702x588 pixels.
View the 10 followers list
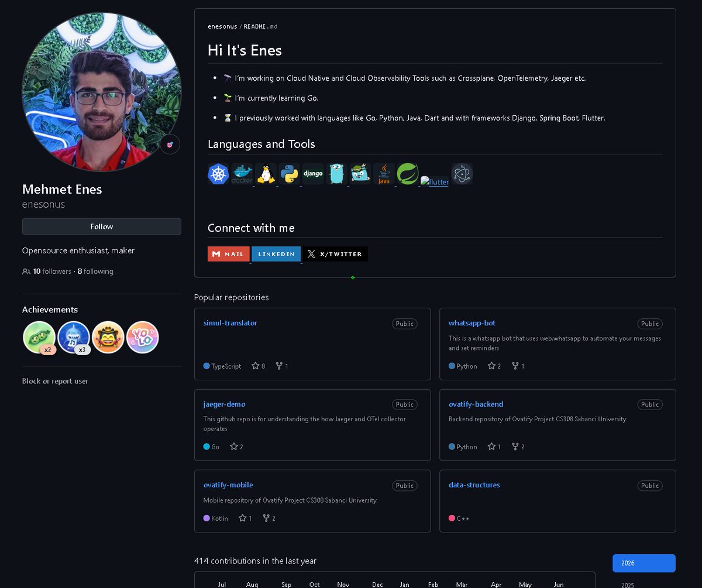point(52,271)
